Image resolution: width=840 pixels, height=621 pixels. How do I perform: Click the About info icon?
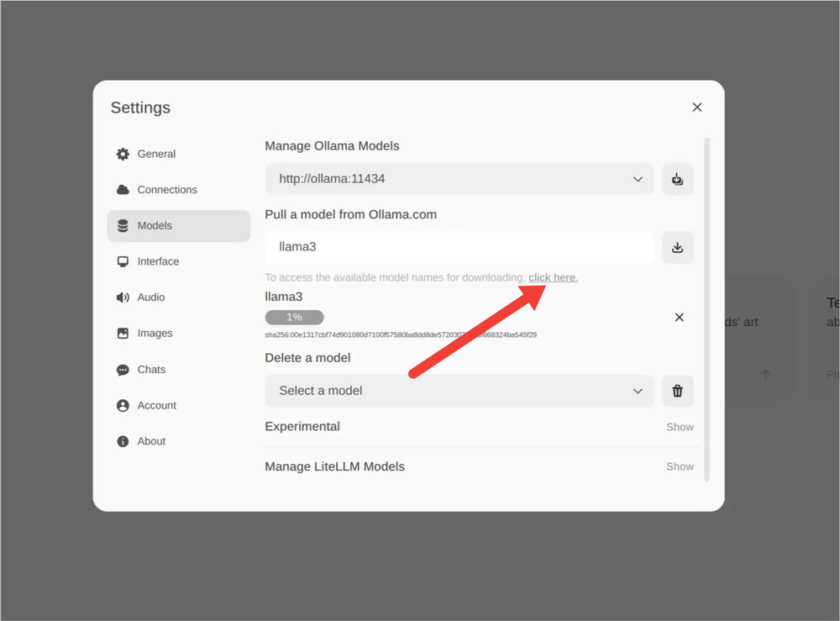(123, 441)
